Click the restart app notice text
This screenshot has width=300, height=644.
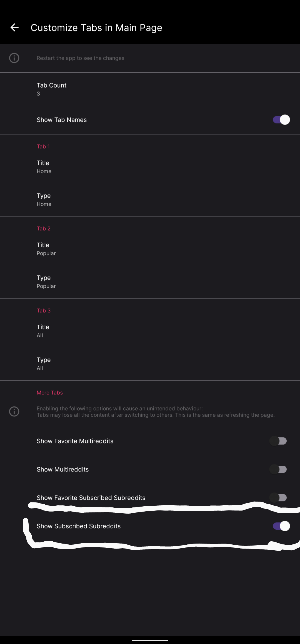point(81,58)
